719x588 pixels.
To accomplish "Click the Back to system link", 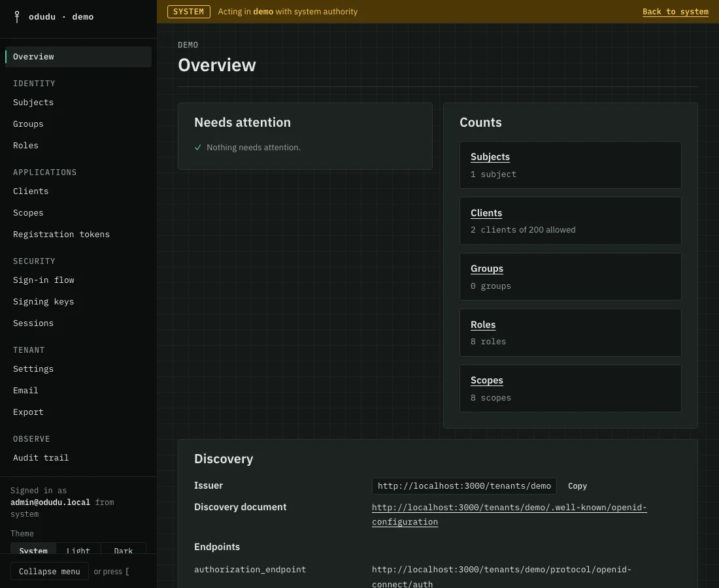I will coord(675,12).
